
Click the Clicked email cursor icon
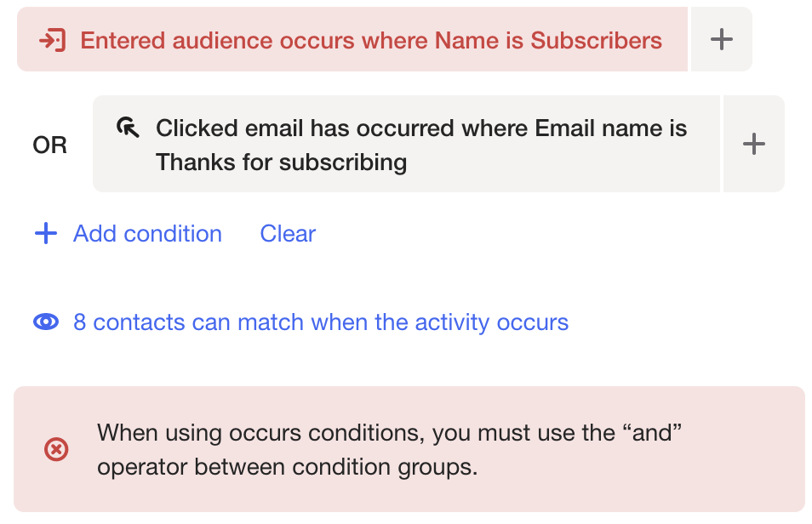(127, 128)
